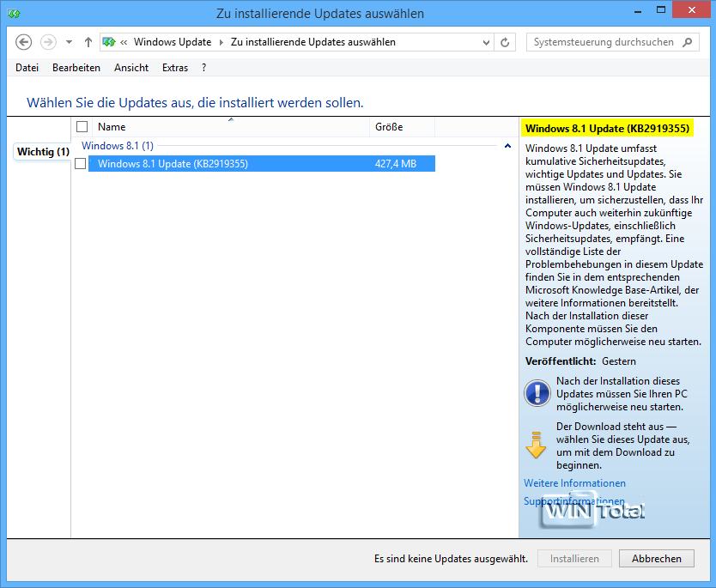Close the update selection window
Image resolution: width=716 pixels, height=588 pixels.
click(x=692, y=9)
